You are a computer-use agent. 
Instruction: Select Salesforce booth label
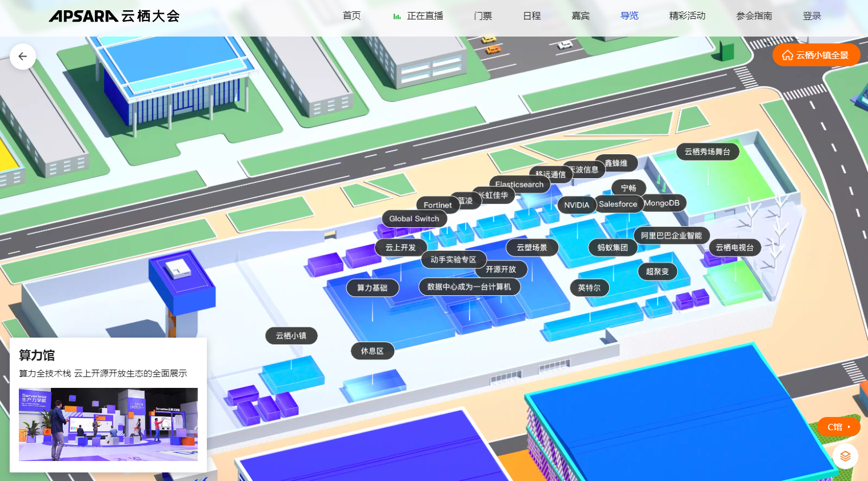click(x=618, y=204)
